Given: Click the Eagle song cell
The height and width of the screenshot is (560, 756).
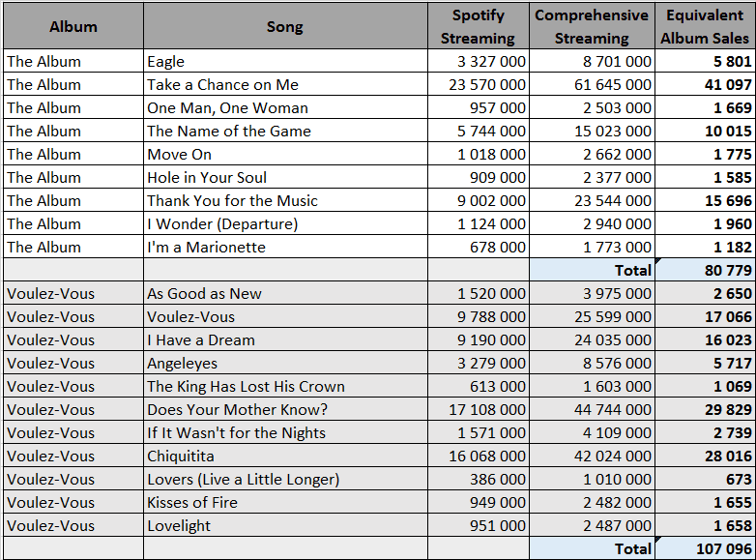Looking at the screenshot, I should (x=285, y=61).
